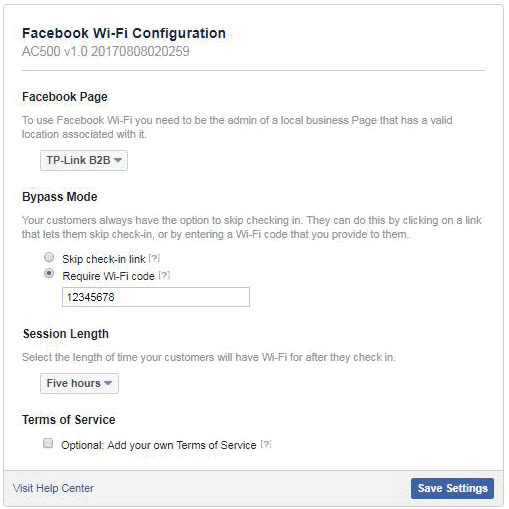Click the Save Settings button
The image size is (509, 509).
tap(452, 488)
